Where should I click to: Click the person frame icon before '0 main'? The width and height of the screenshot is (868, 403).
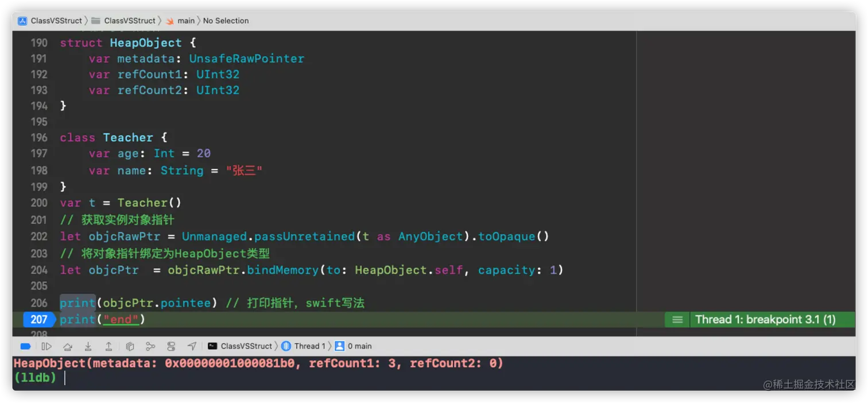339,346
